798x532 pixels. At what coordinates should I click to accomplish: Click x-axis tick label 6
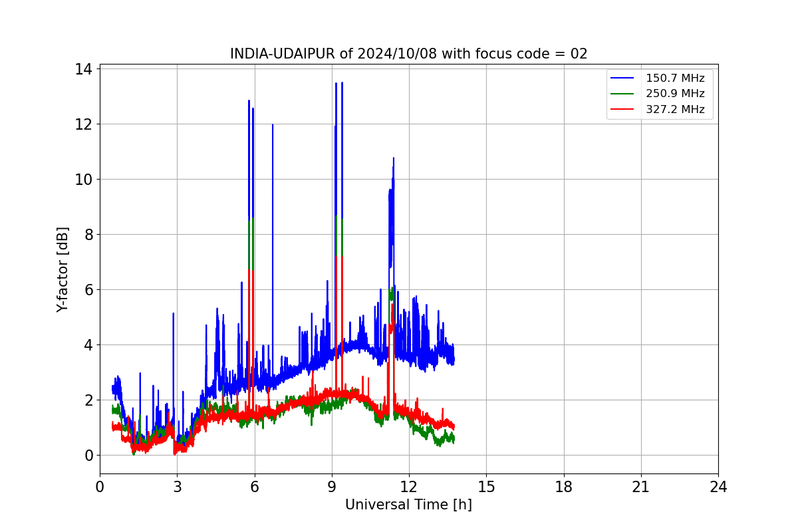coord(254,487)
